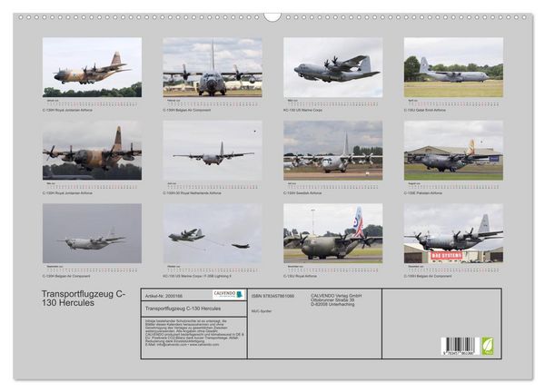Click the boxed small 'Transportflugzeug C-130 Hercules' title
This screenshot has width=545, height=392.
pos(183,309)
